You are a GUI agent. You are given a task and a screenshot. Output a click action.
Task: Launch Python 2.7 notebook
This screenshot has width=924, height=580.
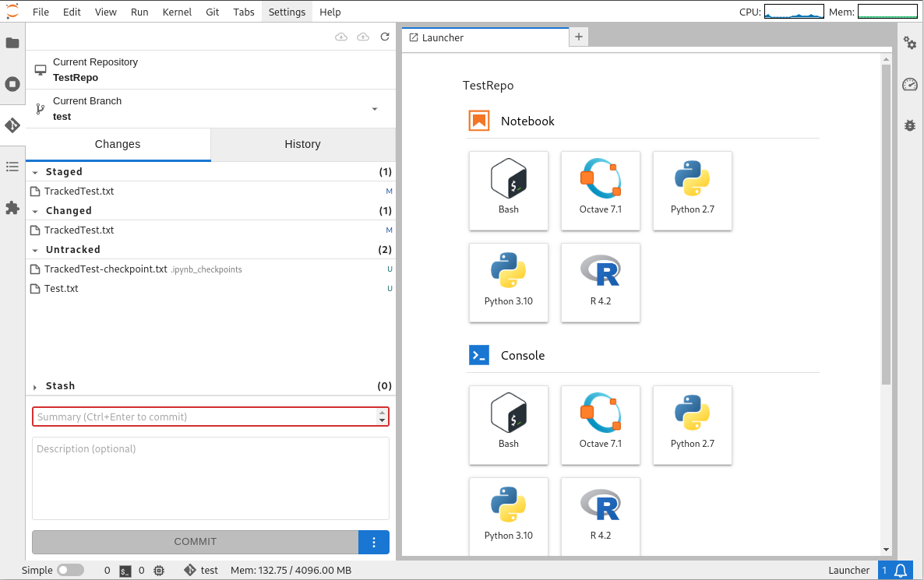(693, 191)
